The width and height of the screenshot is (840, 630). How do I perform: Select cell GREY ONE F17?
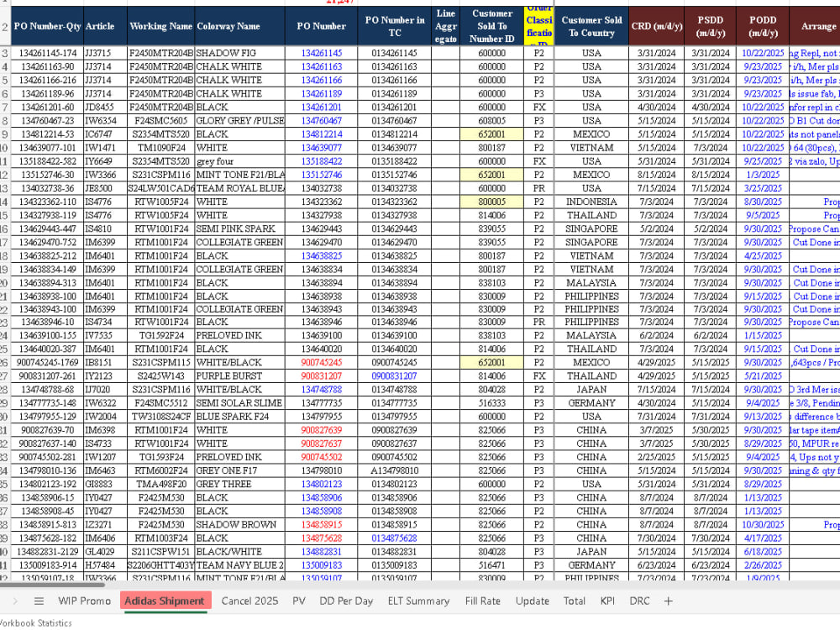(240, 470)
